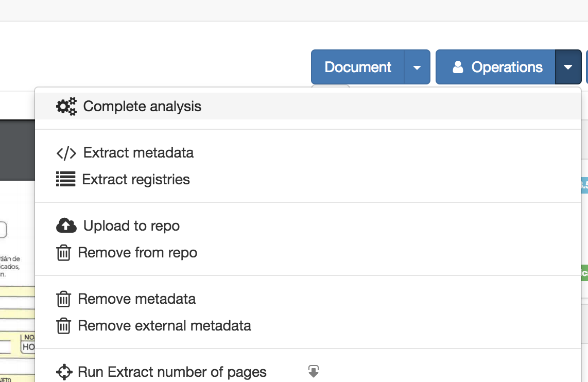588x382 pixels.
Task: Select Upload to repo in the menu
Action: [131, 226]
